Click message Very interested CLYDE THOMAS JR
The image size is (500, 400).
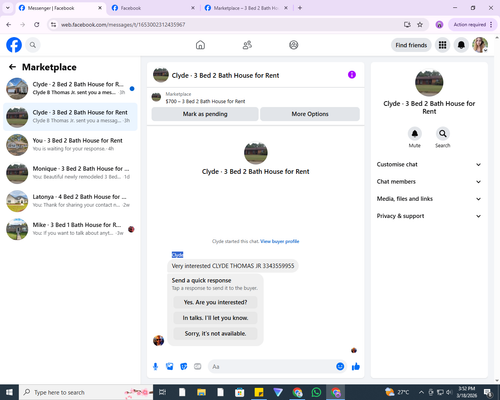point(233,266)
